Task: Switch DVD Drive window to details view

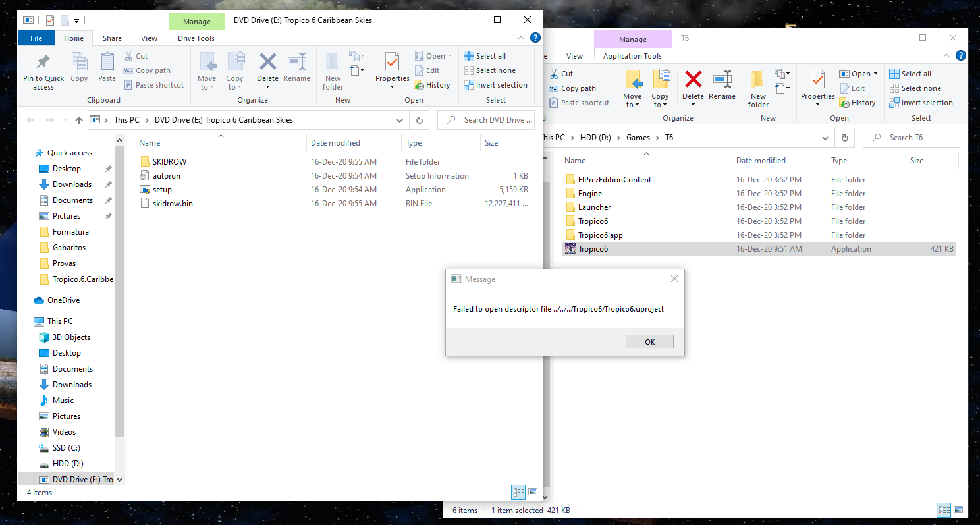Action: coord(518,492)
